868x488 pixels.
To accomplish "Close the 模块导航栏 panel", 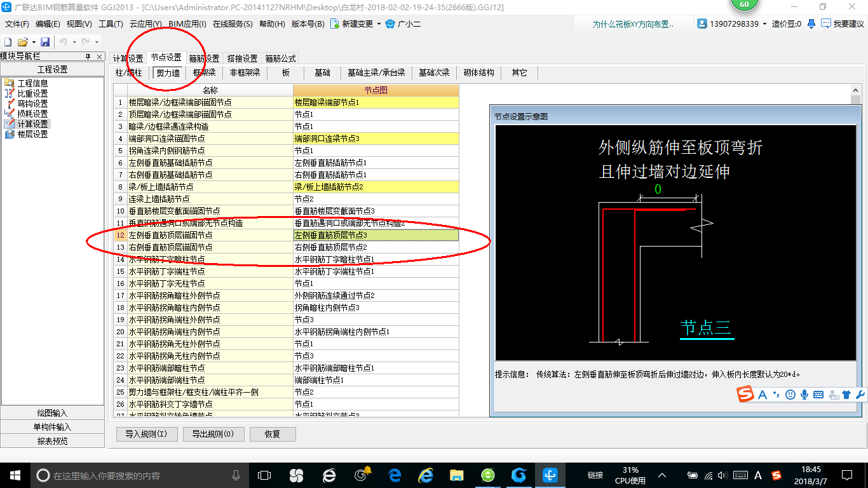I will (100, 57).
